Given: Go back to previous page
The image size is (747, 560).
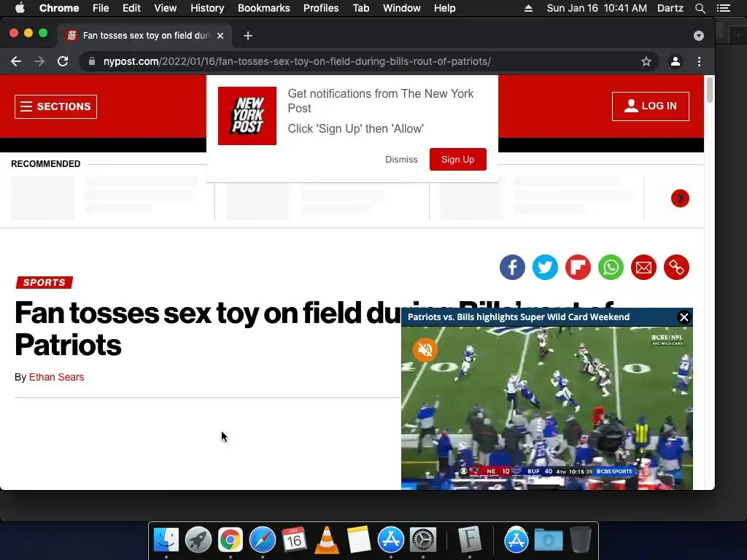Looking at the screenshot, I should pyautogui.click(x=16, y=61).
